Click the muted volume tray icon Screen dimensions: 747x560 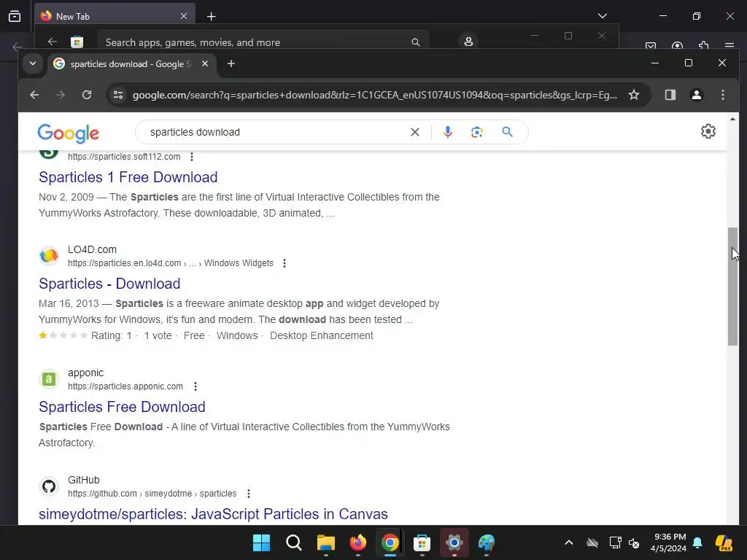[x=634, y=542]
